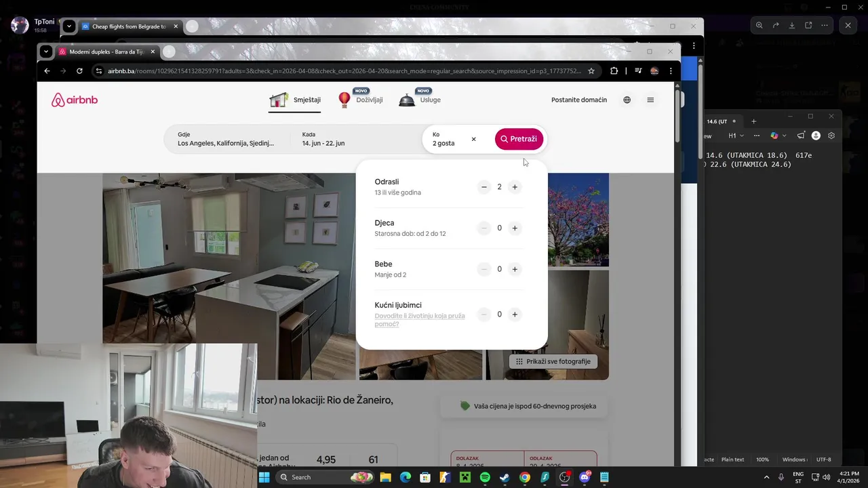Image resolution: width=868 pixels, height=488 pixels.
Task: Open Chrome extensions puzzle icon
Action: coord(614,70)
